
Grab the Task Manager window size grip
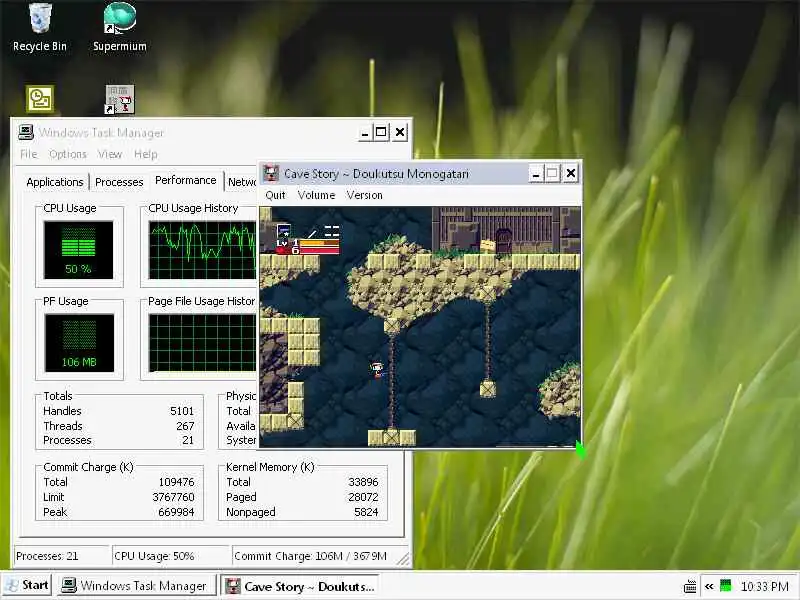coord(403,560)
